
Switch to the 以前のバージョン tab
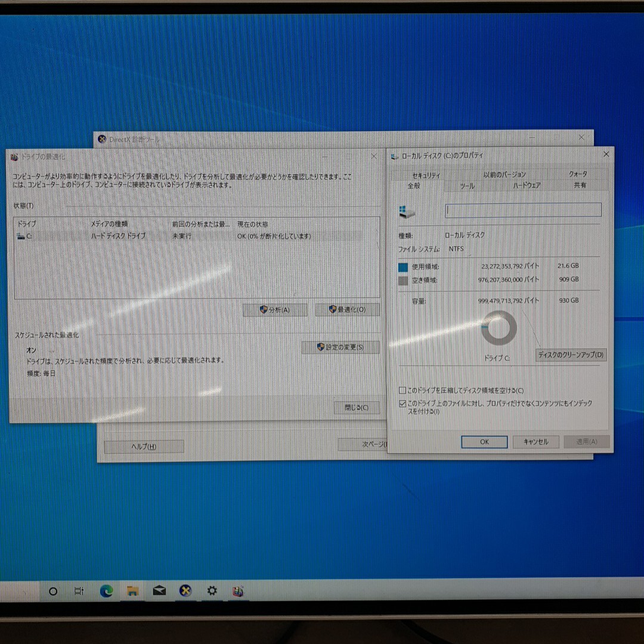pyautogui.click(x=504, y=175)
